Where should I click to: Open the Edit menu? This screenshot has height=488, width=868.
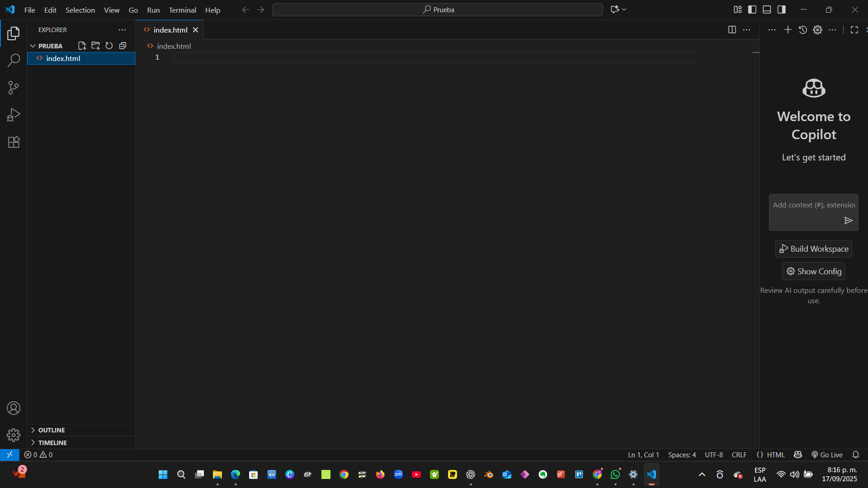(50, 10)
